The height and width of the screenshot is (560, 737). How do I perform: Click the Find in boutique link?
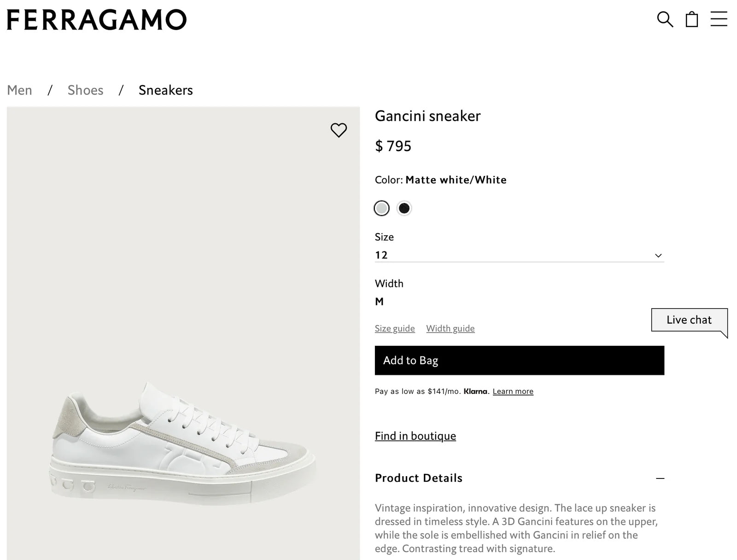point(415,436)
